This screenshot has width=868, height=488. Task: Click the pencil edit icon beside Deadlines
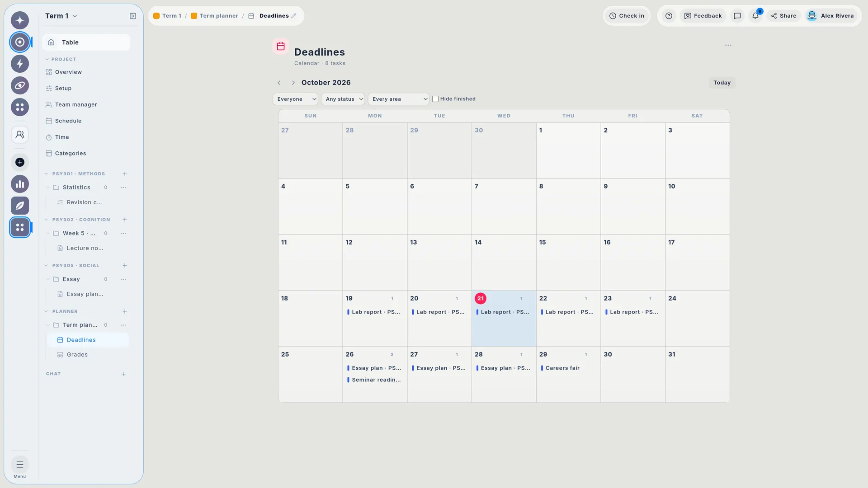(294, 16)
